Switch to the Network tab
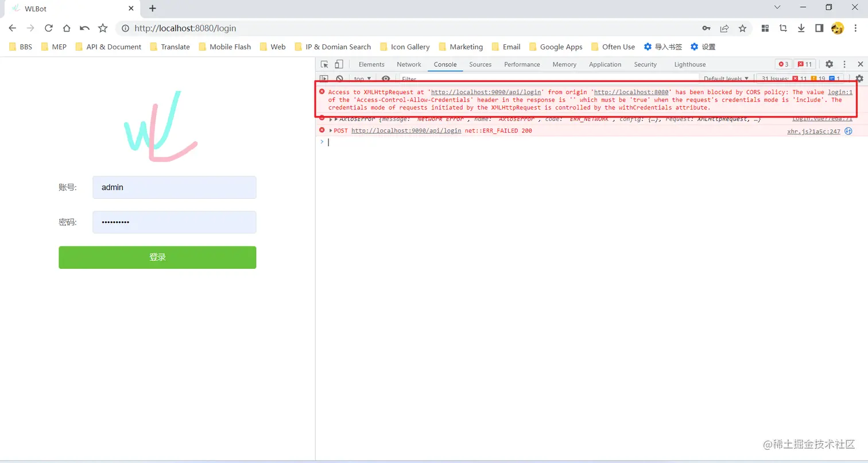868x463 pixels. [x=409, y=64]
